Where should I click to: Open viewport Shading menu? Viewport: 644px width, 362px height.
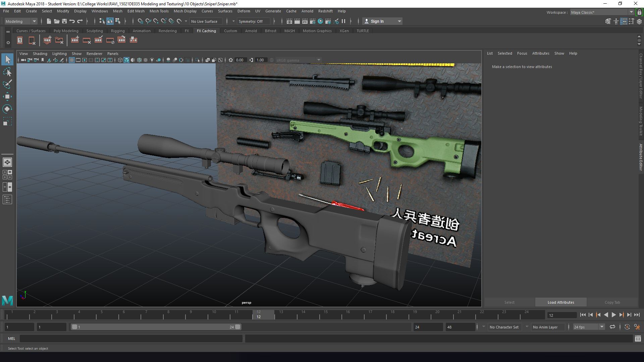click(40, 54)
